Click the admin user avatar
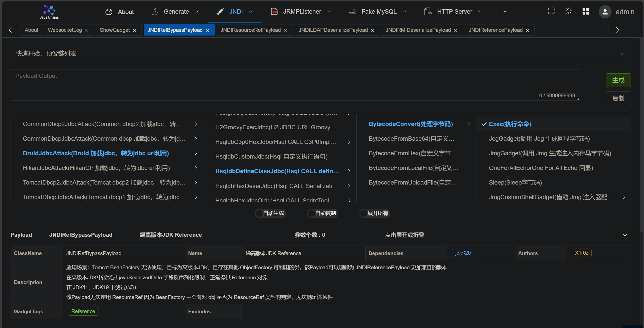The width and height of the screenshot is (644, 328). (605, 12)
